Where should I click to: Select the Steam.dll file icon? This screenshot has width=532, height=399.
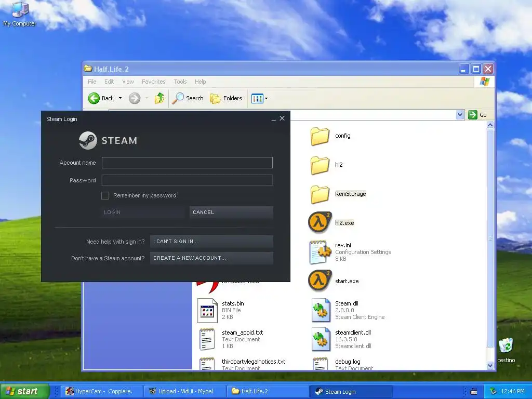click(321, 310)
